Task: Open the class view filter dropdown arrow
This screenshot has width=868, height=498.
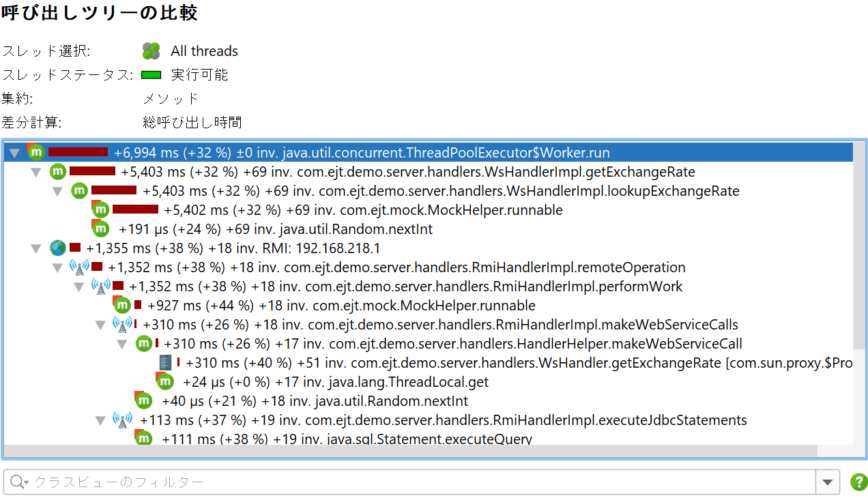Action: (x=828, y=482)
